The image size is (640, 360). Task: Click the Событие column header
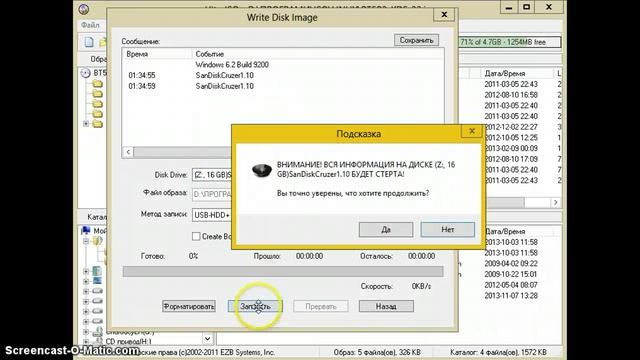[209, 54]
